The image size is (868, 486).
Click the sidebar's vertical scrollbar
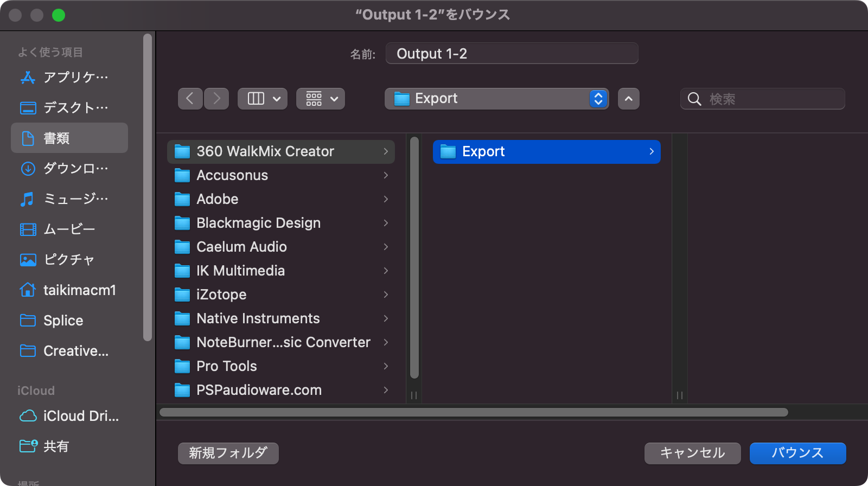click(x=148, y=188)
